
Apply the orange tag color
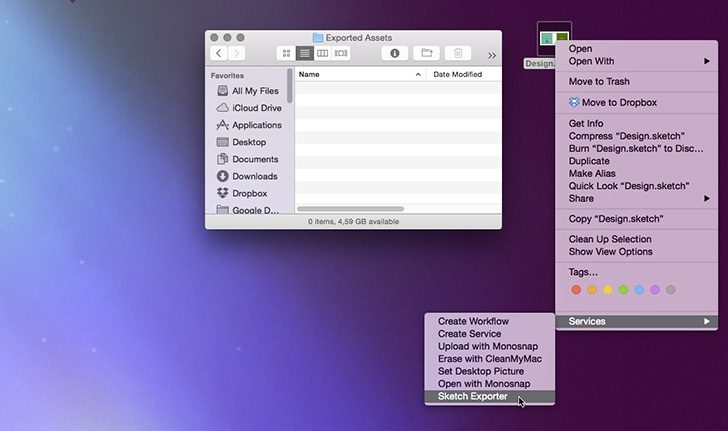coord(592,290)
